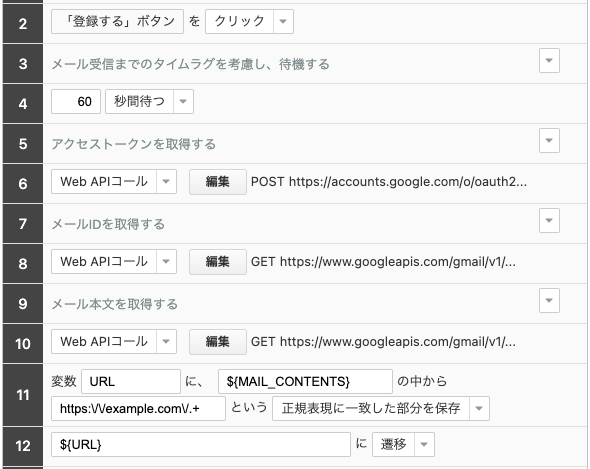
Task: Click 編集 button in step 10
Action: (218, 342)
